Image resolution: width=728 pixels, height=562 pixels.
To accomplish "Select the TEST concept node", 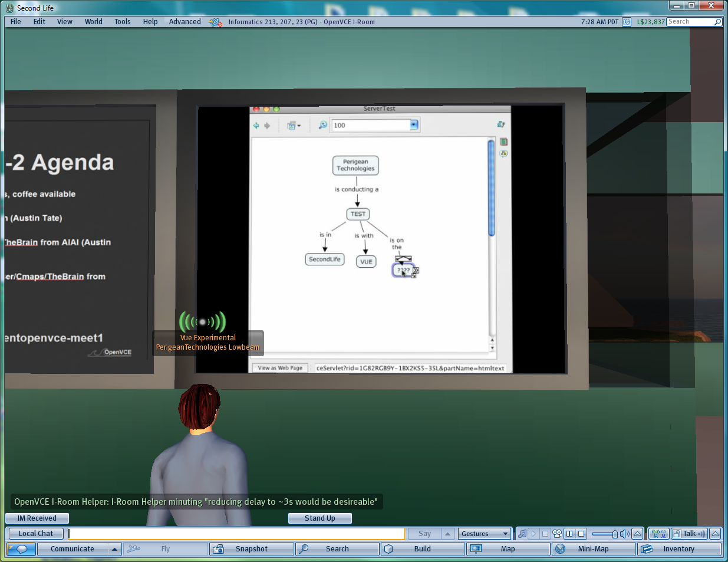I will [x=358, y=214].
